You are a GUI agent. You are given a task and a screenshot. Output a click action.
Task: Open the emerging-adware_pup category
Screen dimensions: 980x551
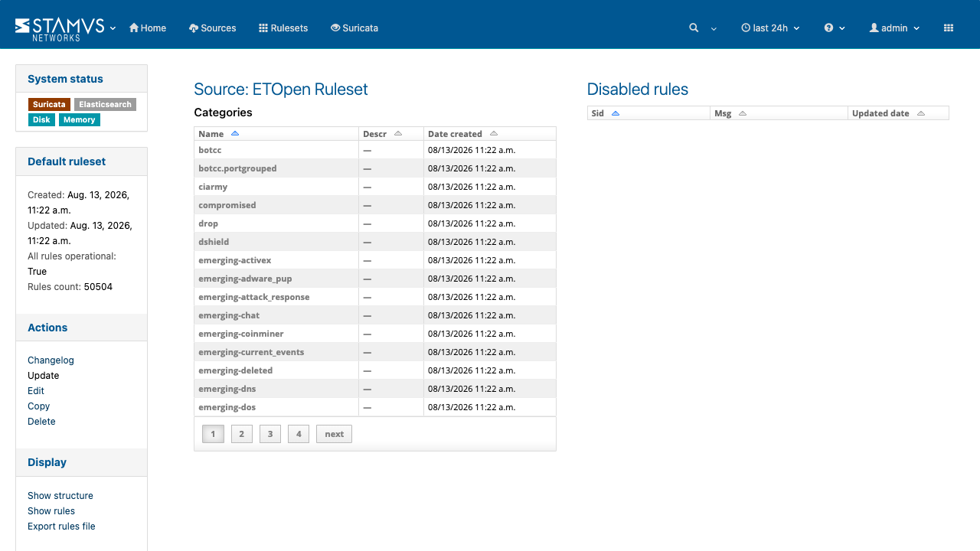coord(245,279)
